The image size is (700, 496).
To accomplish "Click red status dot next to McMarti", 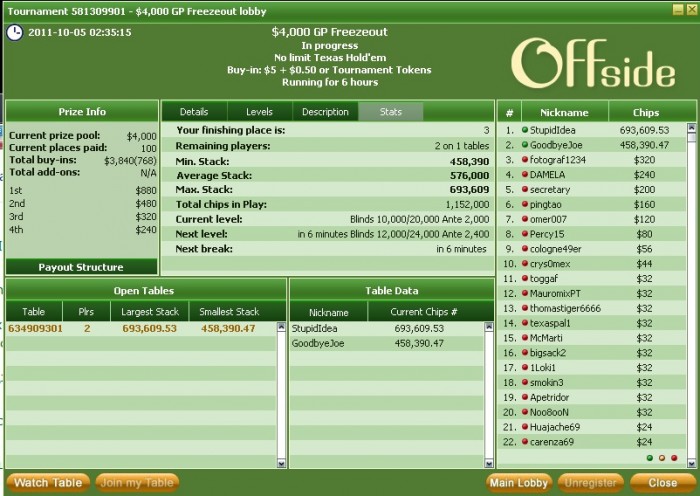I will [525, 338].
